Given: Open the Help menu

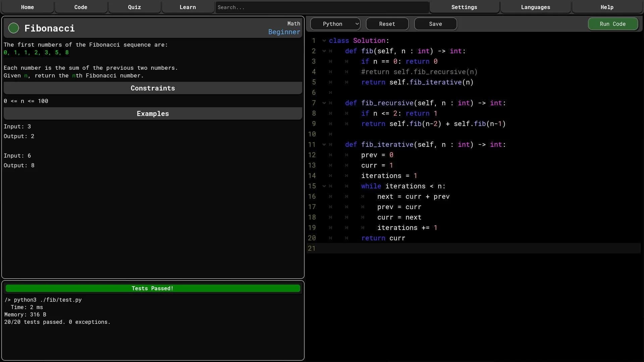Looking at the screenshot, I should click(607, 7).
